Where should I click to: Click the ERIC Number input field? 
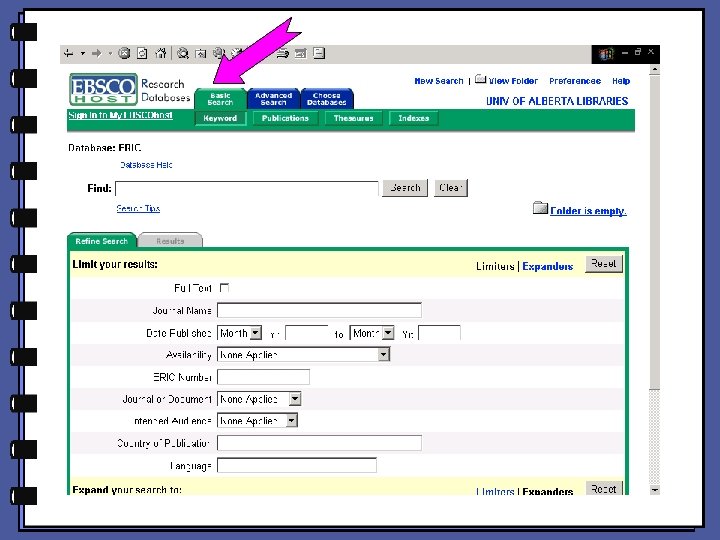coord(264,377)
